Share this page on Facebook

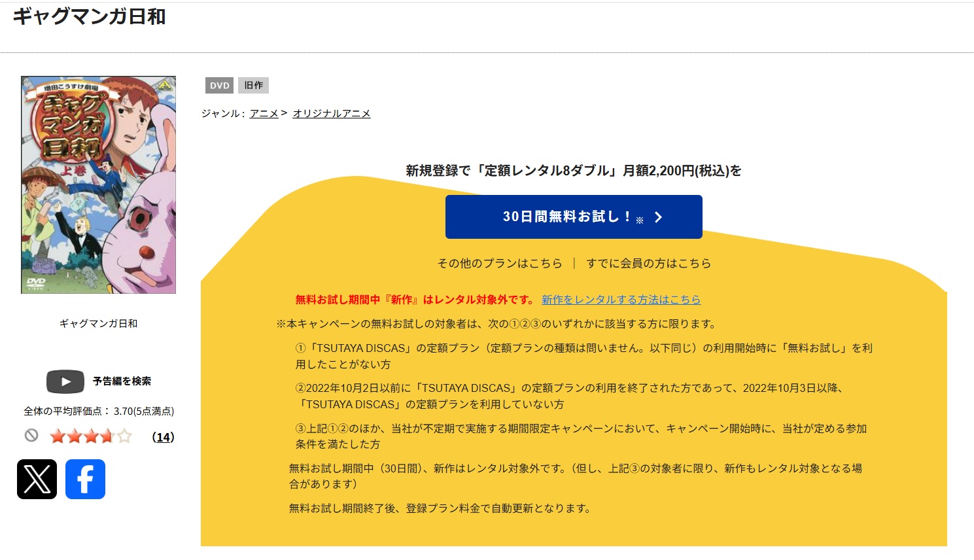85,479
